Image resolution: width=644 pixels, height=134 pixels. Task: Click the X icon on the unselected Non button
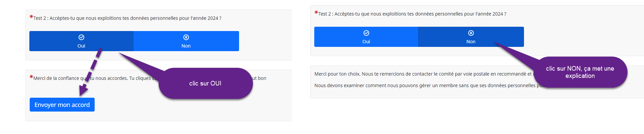(186, 37)
